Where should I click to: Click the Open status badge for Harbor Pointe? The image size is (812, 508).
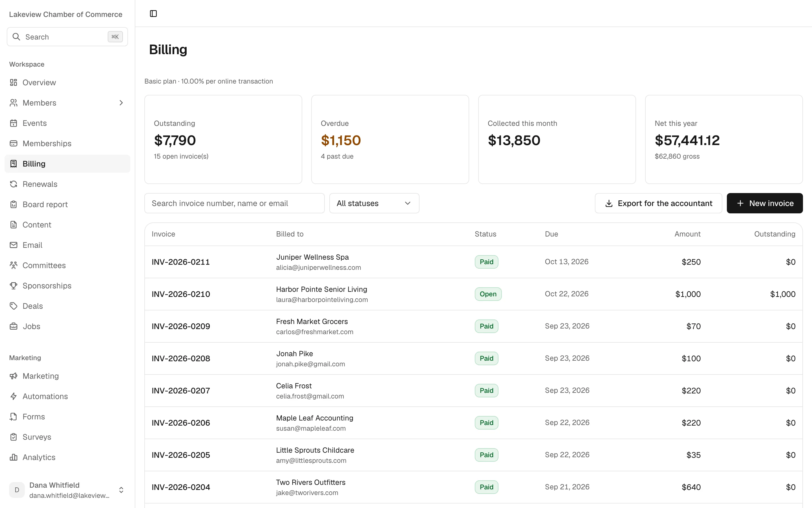(x=488, y=294)
